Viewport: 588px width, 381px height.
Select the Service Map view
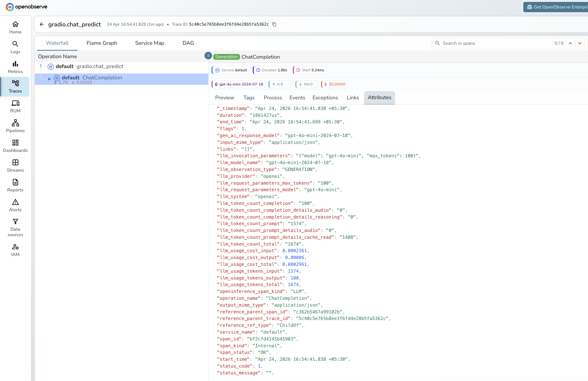(x=149, y=43)
